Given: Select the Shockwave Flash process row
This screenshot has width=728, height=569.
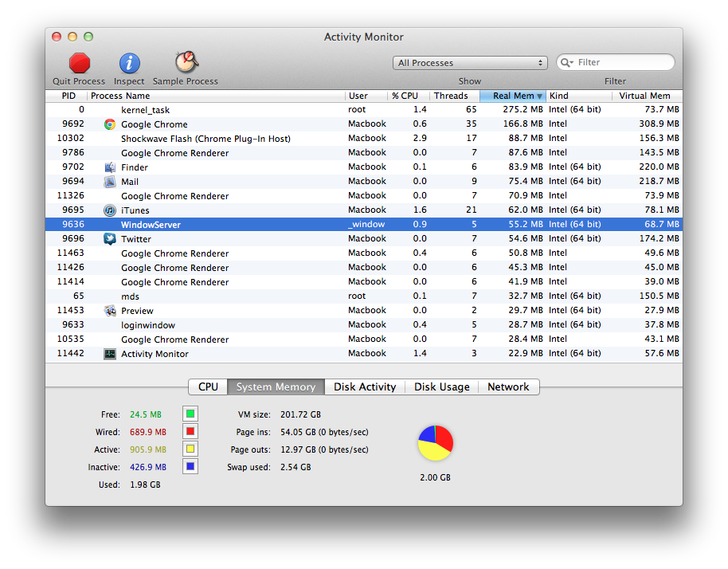Looking at the screenshot, I should [364, 139].
